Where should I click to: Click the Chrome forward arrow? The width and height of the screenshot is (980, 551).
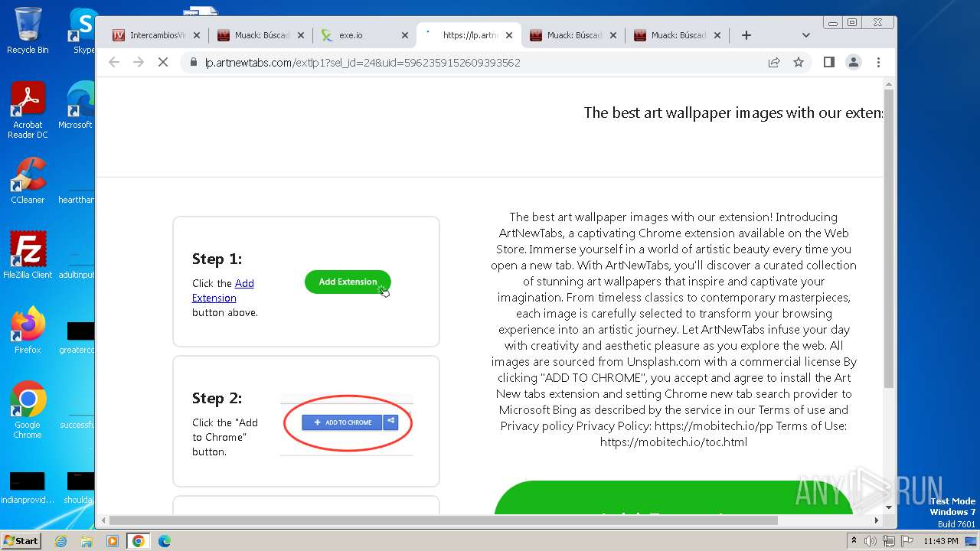click(139, 63)
